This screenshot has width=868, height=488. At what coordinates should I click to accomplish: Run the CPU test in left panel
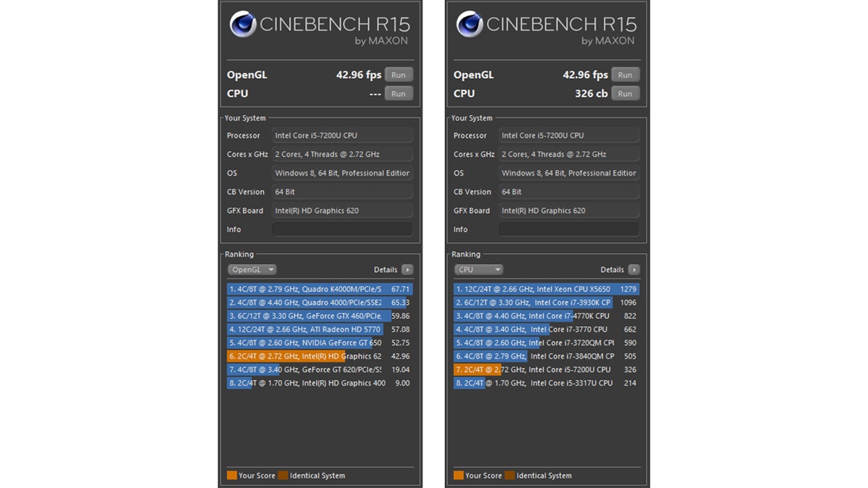[x=399, y=93]
